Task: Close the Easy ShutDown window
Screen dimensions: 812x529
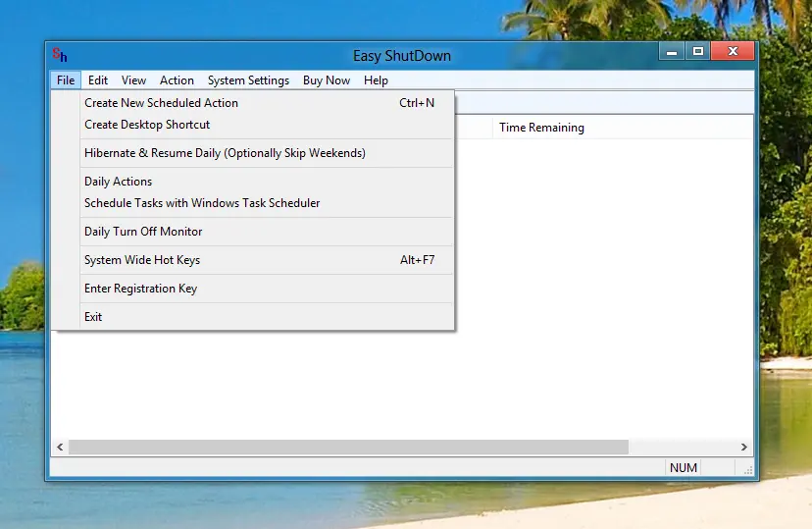Action: 733,51
